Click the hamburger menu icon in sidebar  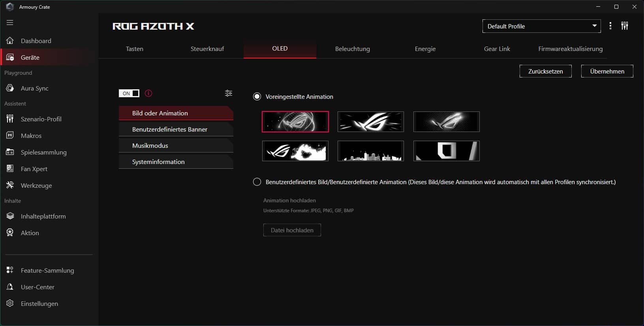click(10, 23)
